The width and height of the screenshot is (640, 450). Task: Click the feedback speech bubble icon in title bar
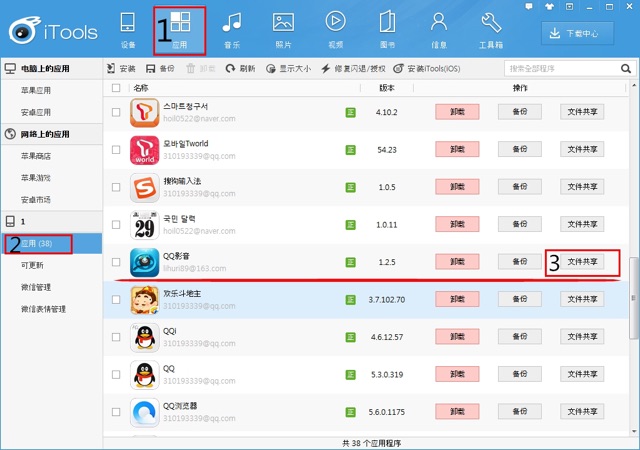pyautogui.click(x=529, y=7)
